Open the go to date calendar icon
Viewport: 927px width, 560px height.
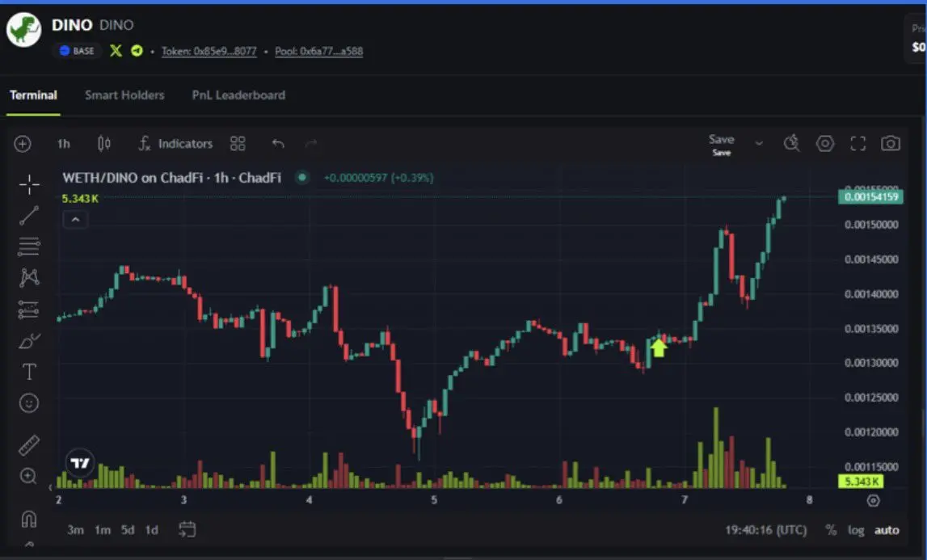click(x=187, y=529)
